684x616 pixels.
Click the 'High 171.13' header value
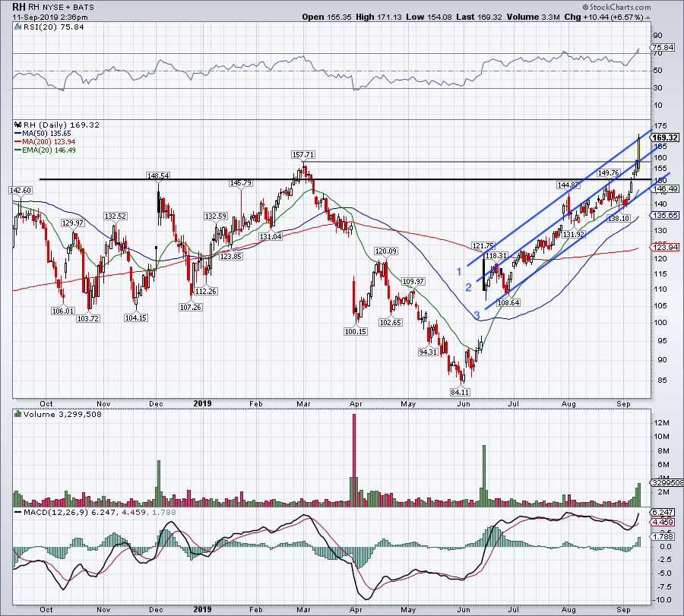click(379, 17)
